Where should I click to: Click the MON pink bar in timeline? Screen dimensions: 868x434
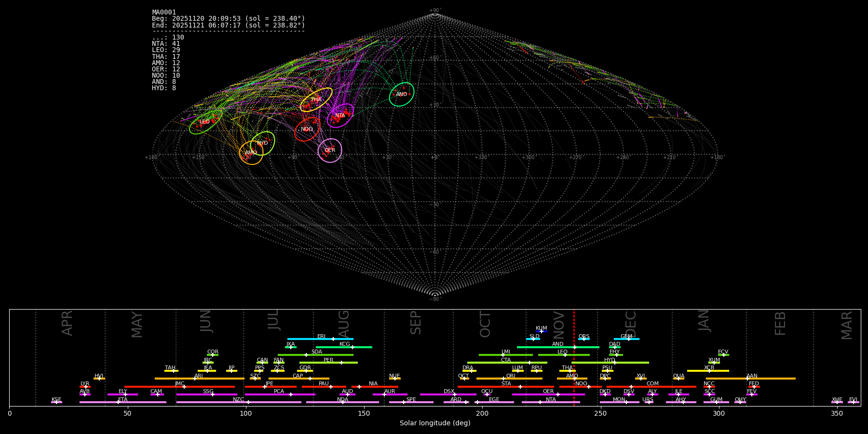tap(620, 402)
